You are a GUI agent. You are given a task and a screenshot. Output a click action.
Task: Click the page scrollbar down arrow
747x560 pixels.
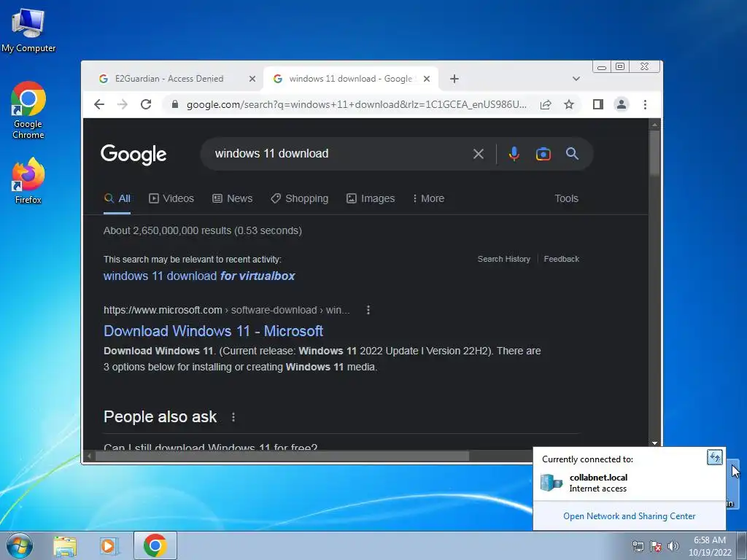click(x=654, y=443)
